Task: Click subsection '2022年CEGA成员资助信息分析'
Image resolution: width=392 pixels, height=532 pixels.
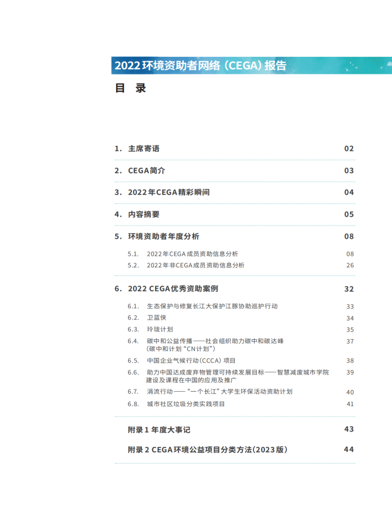Action: tap(192, 254)
